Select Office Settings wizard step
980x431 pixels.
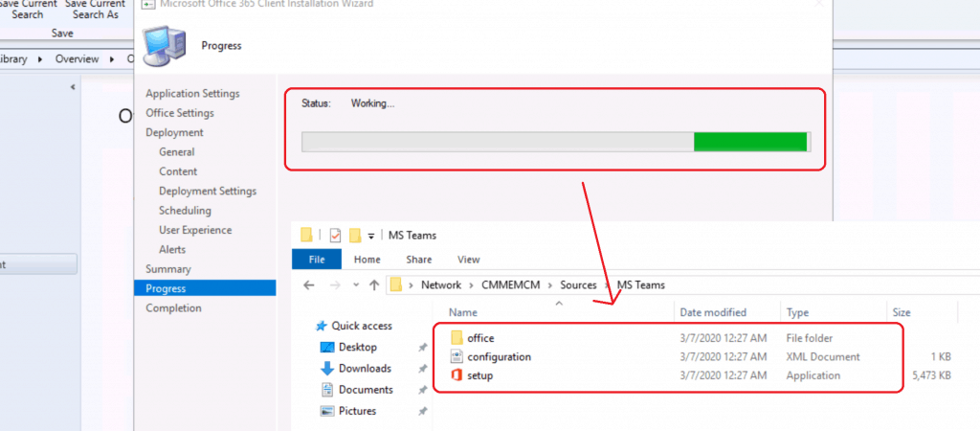coord(180,113)
